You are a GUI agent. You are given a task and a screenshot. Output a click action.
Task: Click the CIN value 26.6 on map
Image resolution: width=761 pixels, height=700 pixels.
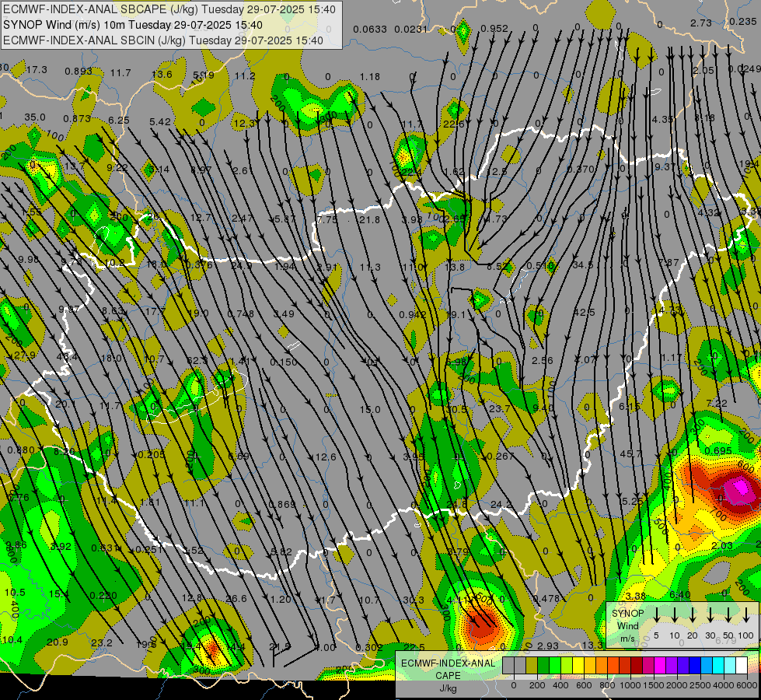[x=236, y=598]
